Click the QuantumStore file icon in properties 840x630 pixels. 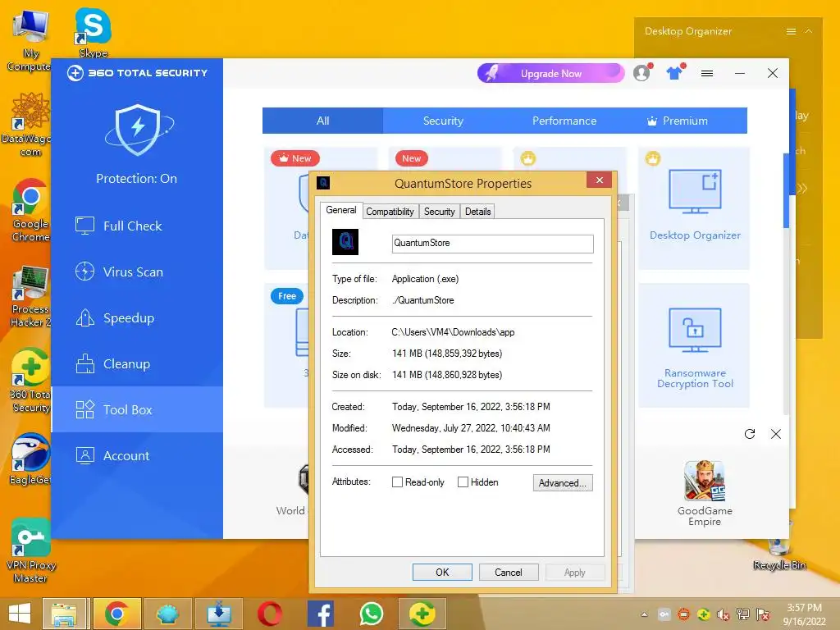tap(345, 242)
